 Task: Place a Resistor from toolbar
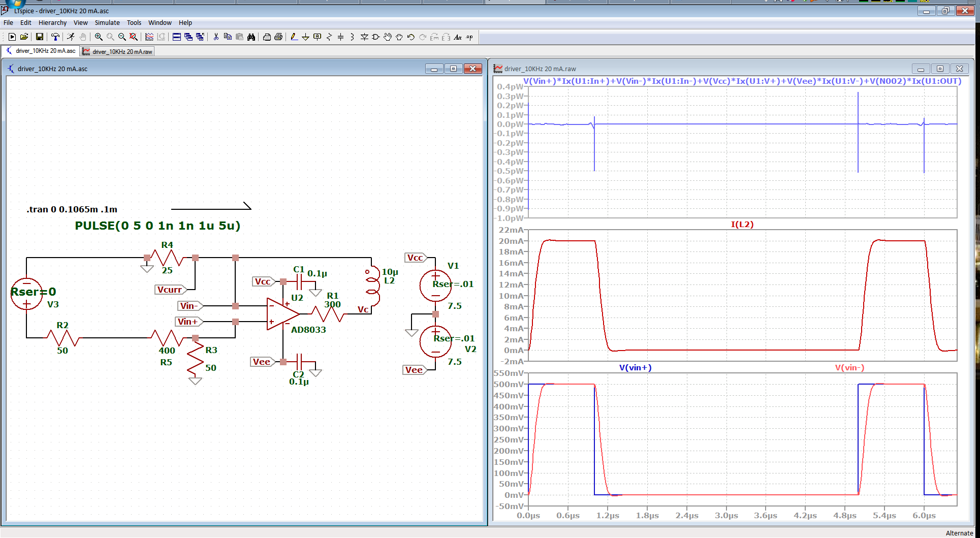pyautogui.click(x=329, y=37)
